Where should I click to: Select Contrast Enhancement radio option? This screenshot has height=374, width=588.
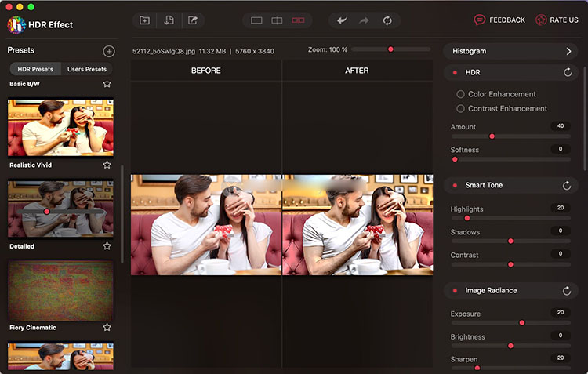coord(461,109)
